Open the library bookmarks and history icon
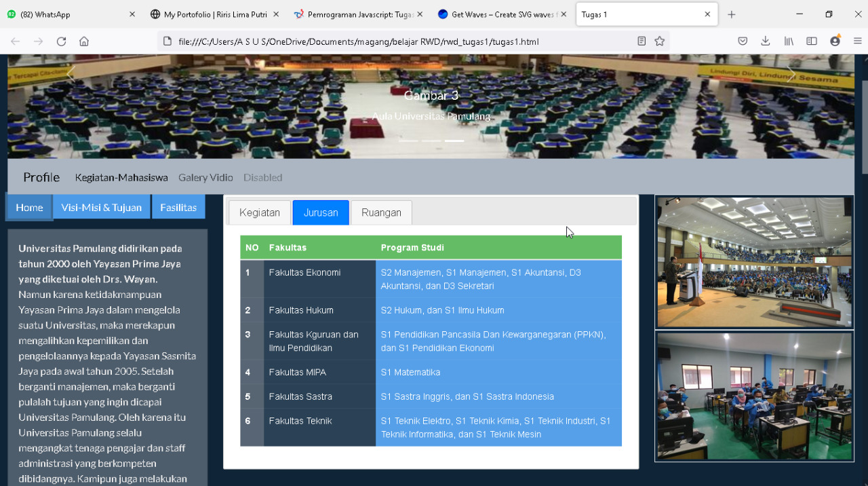The image size is (868, 486). (789, 41)
